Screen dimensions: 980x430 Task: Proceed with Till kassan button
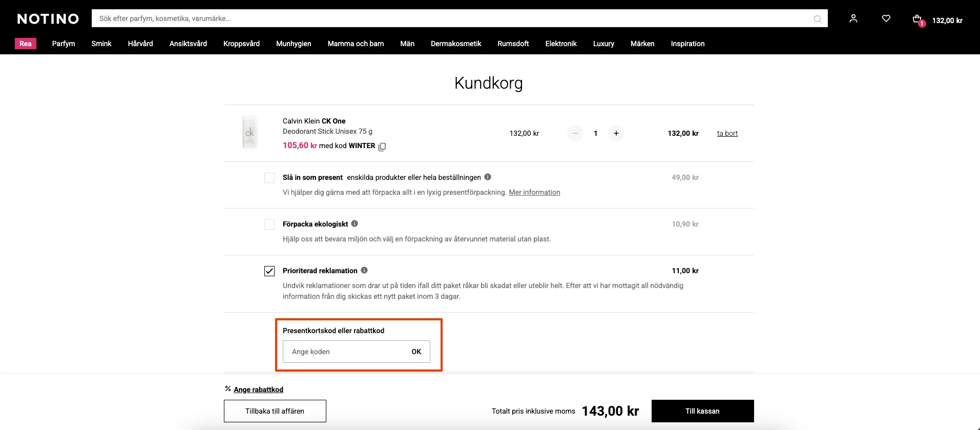click(x=702, y=411)
